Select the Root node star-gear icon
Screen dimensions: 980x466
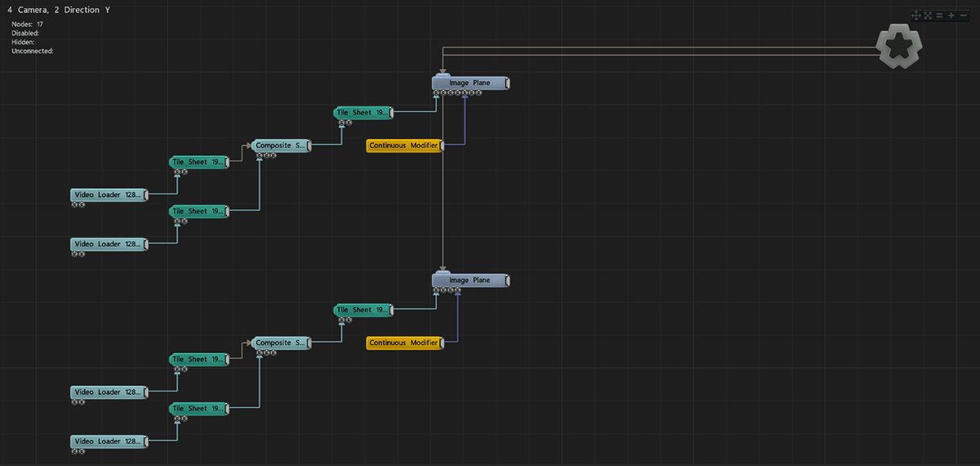pyautogui.click(x=899, y=47)
